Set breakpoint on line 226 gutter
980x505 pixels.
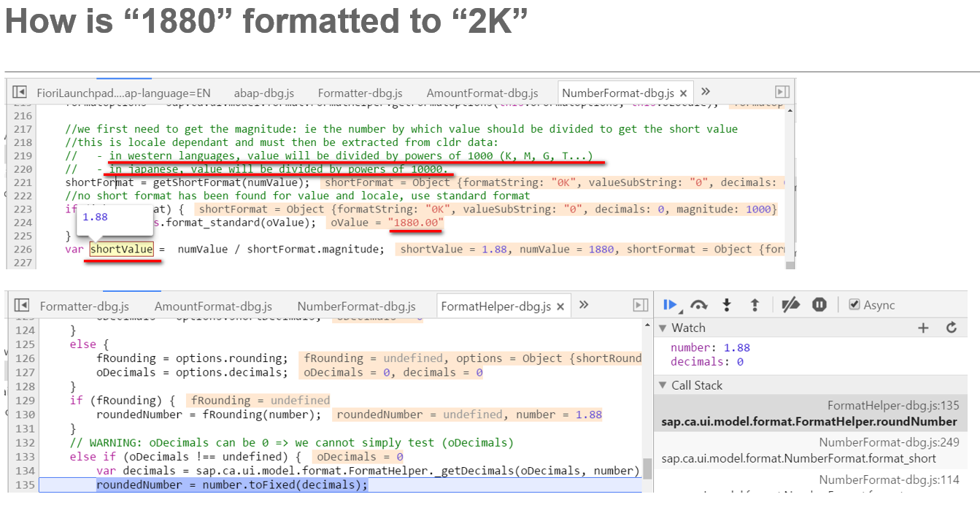[x=23, y=249]
